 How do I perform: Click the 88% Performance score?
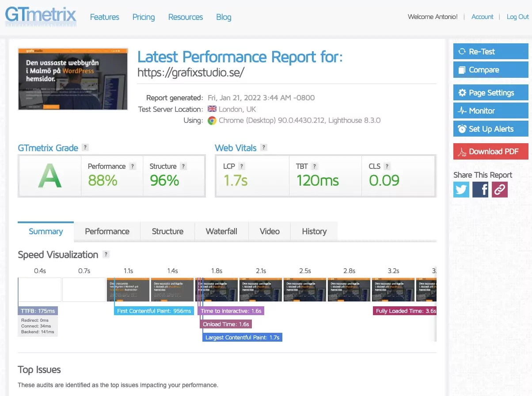pos(103,180)
